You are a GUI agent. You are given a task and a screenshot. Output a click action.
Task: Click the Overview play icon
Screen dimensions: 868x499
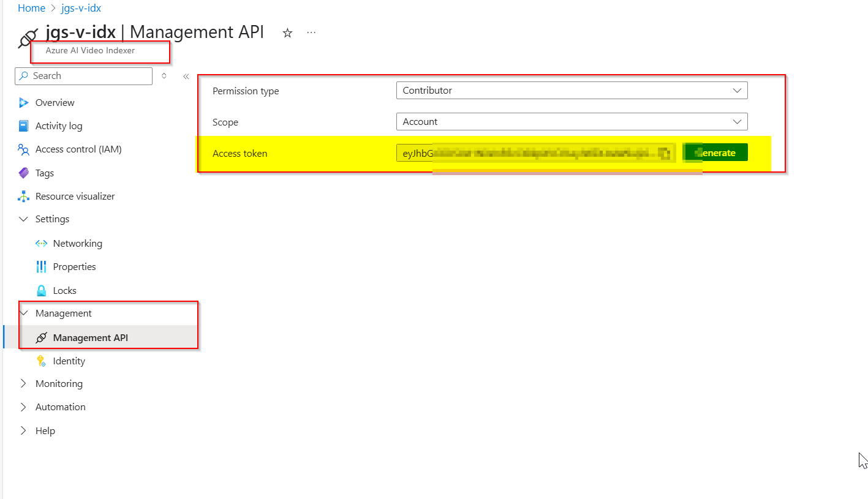coord(24,102)
